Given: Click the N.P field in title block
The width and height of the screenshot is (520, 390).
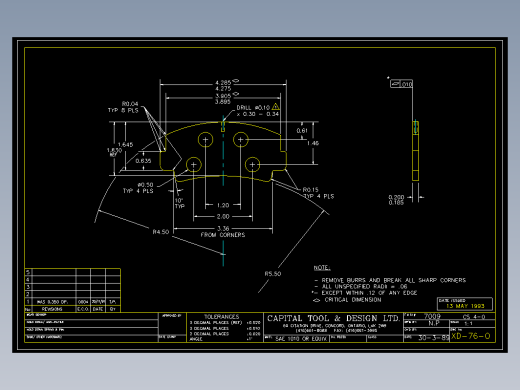Looking at the screenshot, I should (434, 323).
